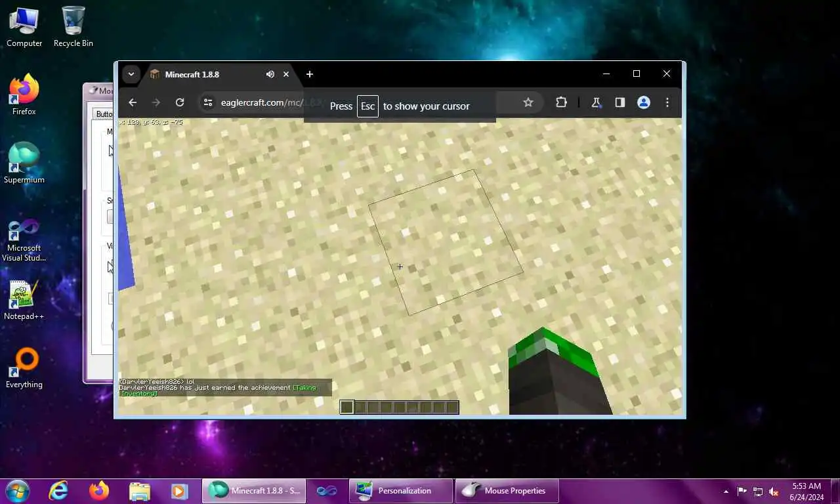Viewport: 840px width, 504px height.
Task: Launch Firefox from the desktop shortcut
Action: point(24,95)
